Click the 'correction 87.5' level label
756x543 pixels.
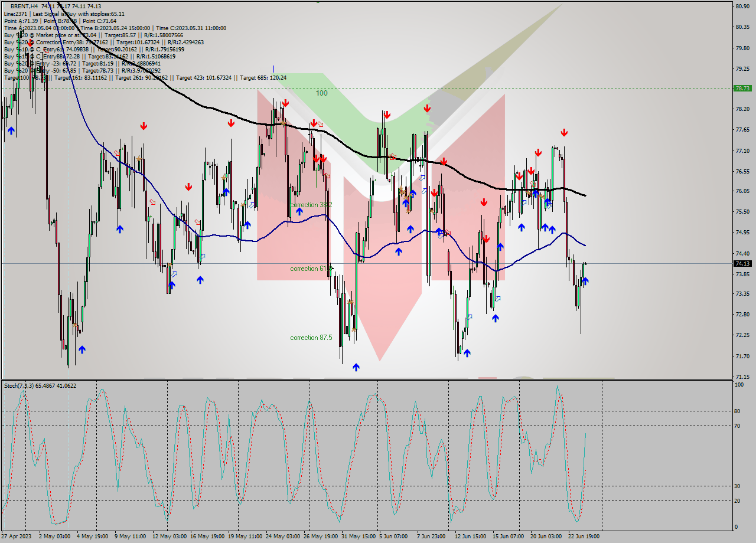coord(311,338)
